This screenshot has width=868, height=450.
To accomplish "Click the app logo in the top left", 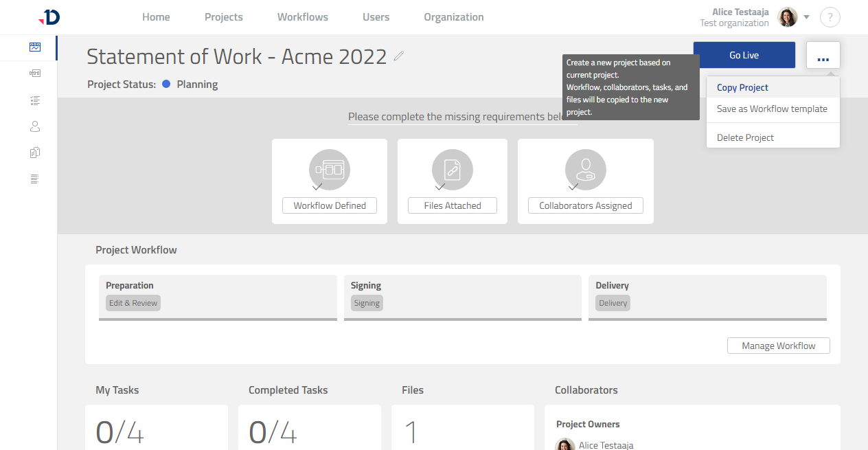I will click(x=49, y=17).
